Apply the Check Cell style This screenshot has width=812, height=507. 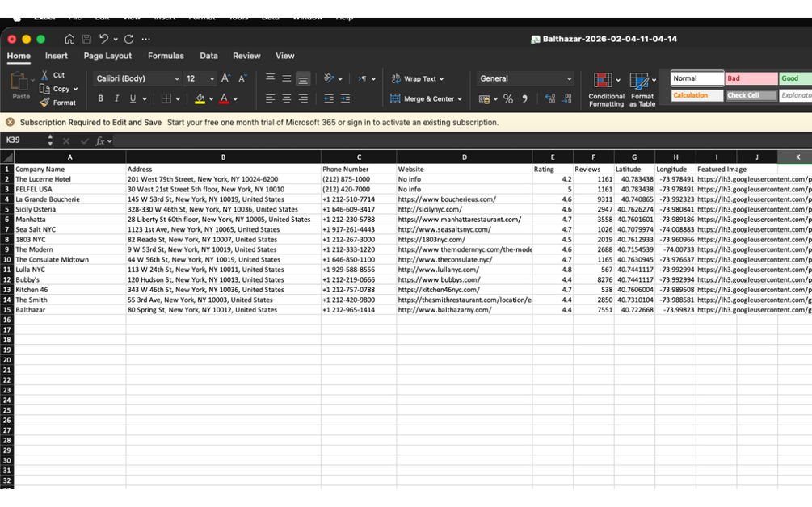[751, 96]
